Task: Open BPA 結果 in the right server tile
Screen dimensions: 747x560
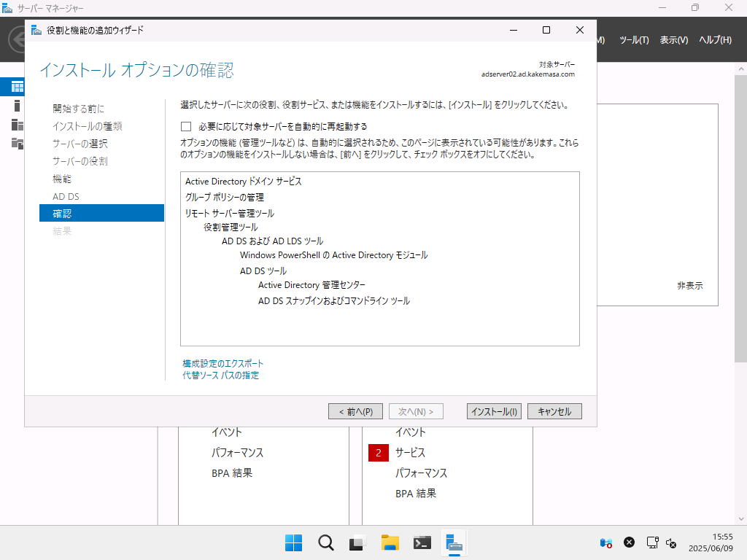Action: 416,494
